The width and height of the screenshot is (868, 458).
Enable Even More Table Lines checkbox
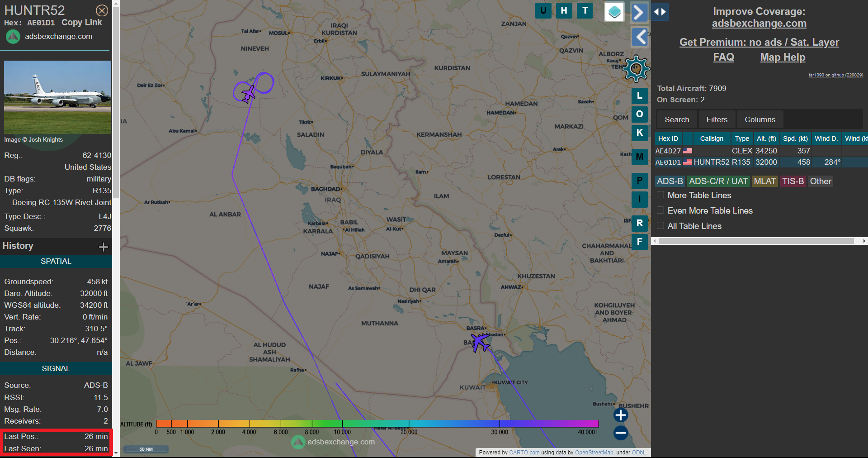coord(660,210)
